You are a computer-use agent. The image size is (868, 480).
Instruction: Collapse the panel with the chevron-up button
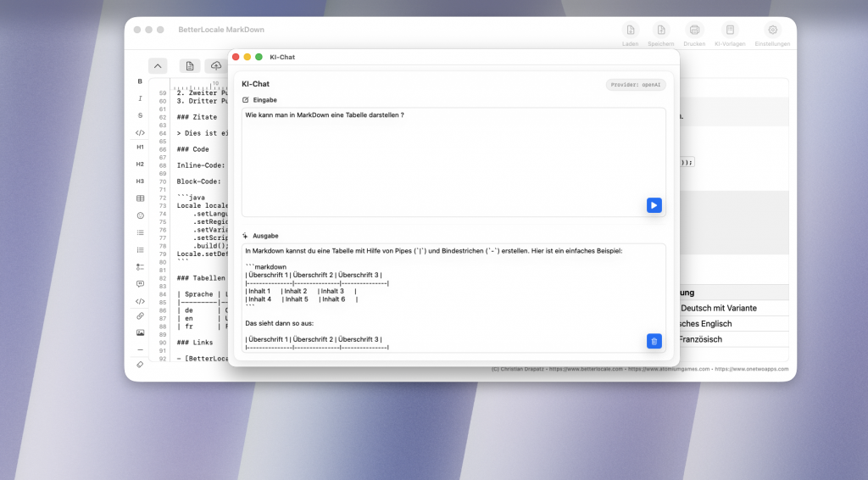coord(158,66)
